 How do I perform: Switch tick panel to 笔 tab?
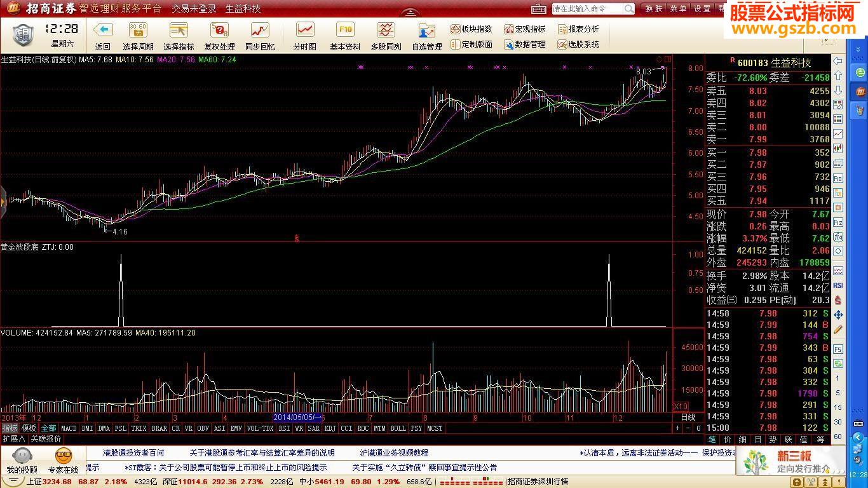[712, 439]
